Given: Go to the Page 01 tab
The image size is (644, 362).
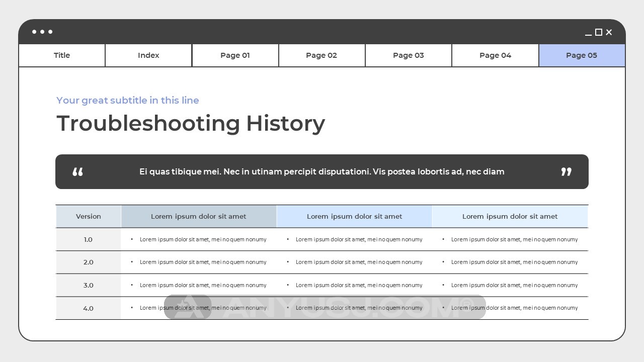Looking at the screenshot, I should point(235,55).
